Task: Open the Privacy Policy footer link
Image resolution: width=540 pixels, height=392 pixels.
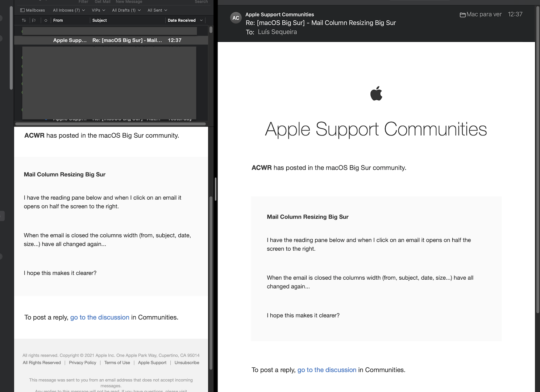Action: (x=83, y=363)
